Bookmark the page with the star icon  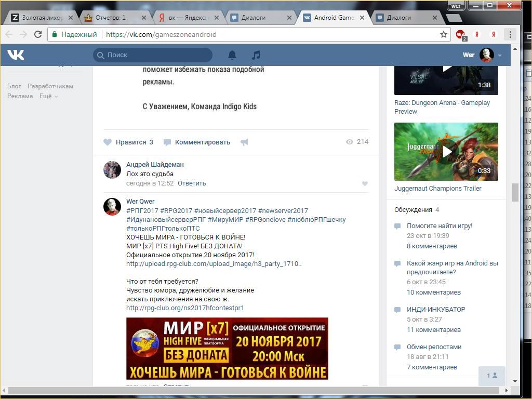[x=444, y=34]
